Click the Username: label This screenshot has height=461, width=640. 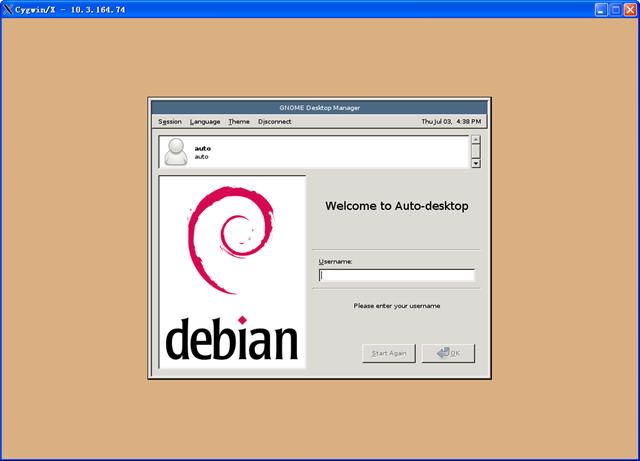point(335,262)
